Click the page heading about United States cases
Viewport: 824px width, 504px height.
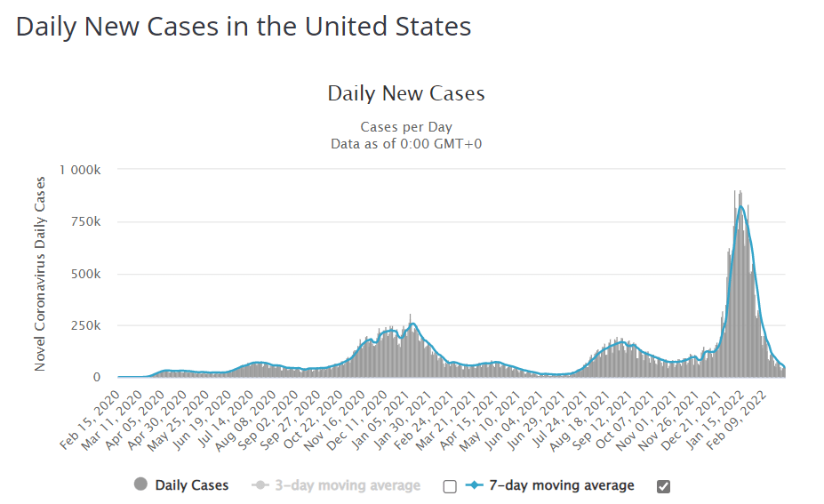(244, 26)
